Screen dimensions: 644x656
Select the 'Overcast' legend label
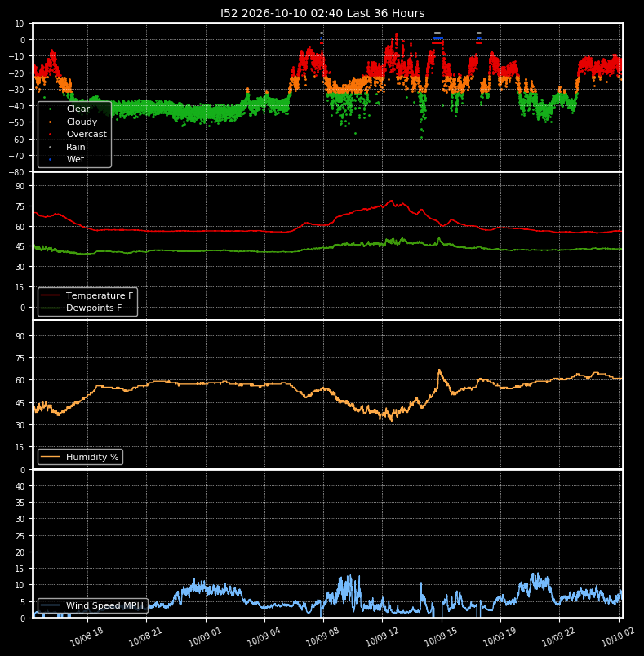tap(87, 135)
